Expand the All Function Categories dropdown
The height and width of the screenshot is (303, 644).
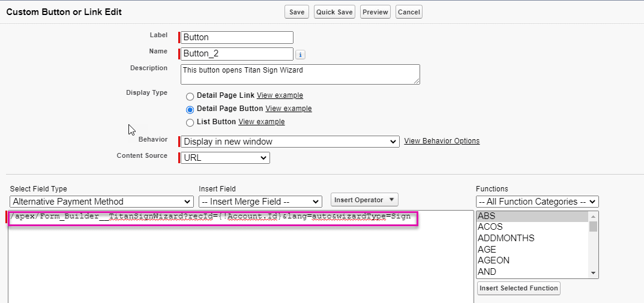(x=537, y=202)
